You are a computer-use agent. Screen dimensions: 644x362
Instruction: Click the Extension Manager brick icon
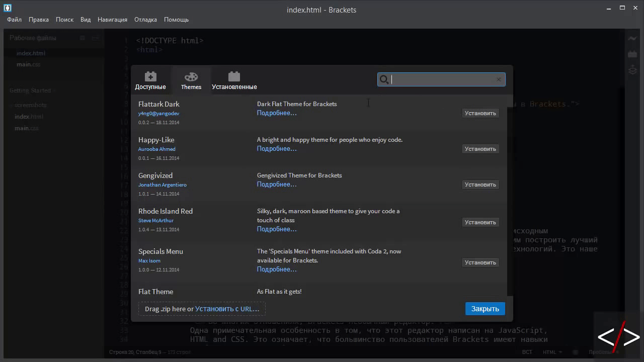point(632,54)
